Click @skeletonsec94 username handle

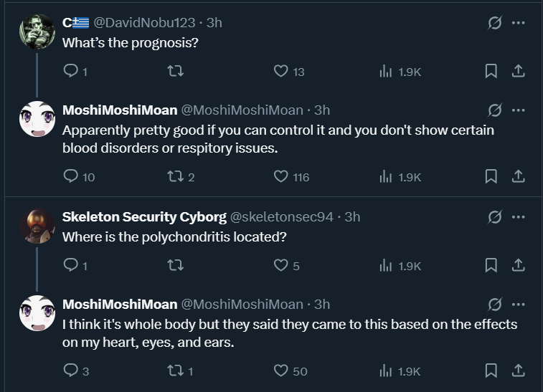[x=282, y=216]
